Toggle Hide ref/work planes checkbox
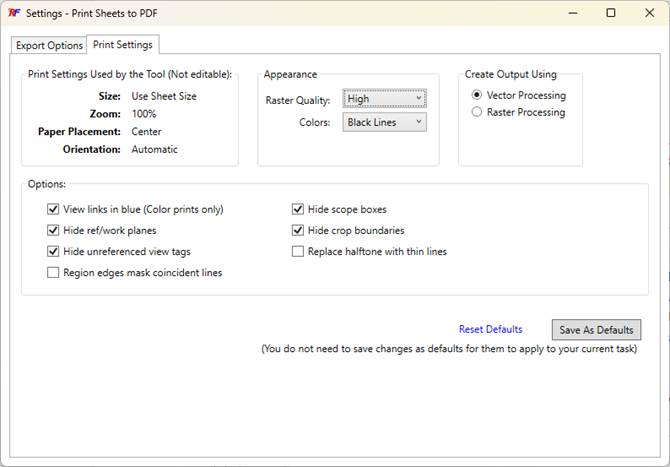Viewport: 670px width, 467px height. (x=53, y=231)
